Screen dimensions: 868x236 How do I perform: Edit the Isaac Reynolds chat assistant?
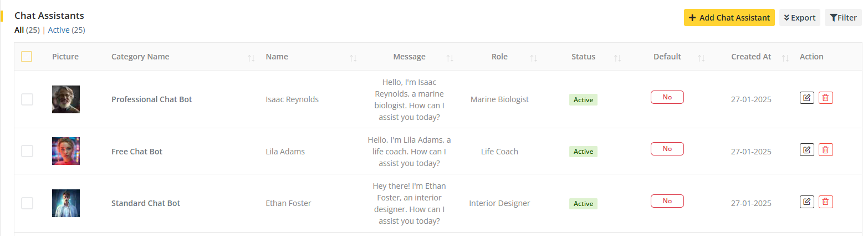(x=806, y=98)
